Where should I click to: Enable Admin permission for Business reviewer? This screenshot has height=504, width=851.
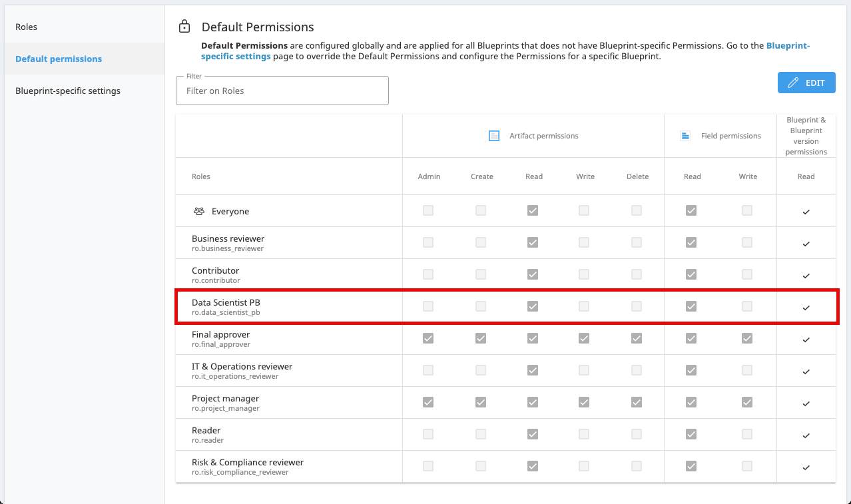427,242
